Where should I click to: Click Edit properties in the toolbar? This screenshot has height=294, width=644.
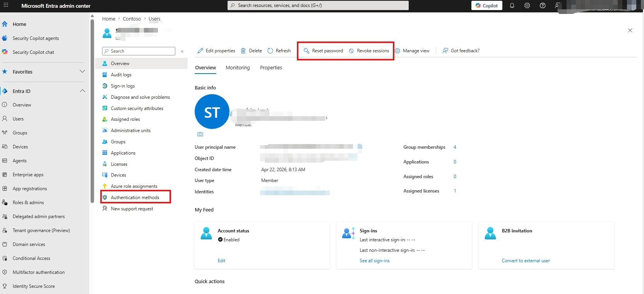(216, 51)
